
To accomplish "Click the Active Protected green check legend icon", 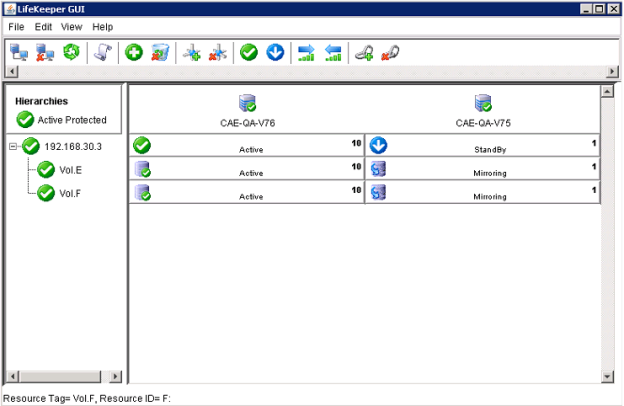I will coord(25,119).
